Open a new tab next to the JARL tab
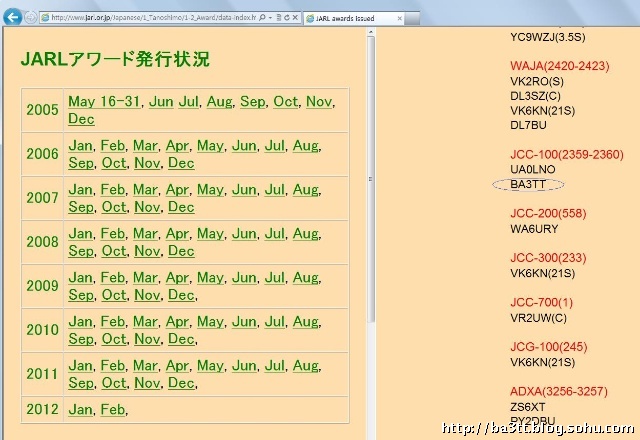 412,18
